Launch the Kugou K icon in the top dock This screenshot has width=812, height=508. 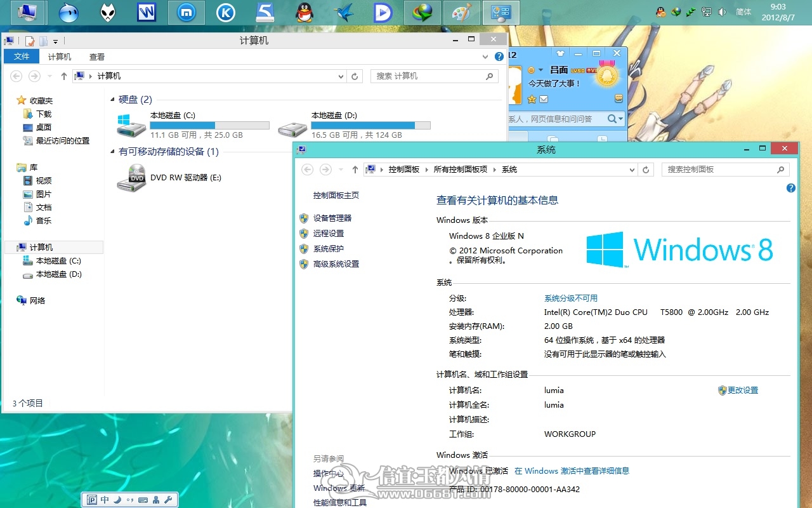point(226,12)
